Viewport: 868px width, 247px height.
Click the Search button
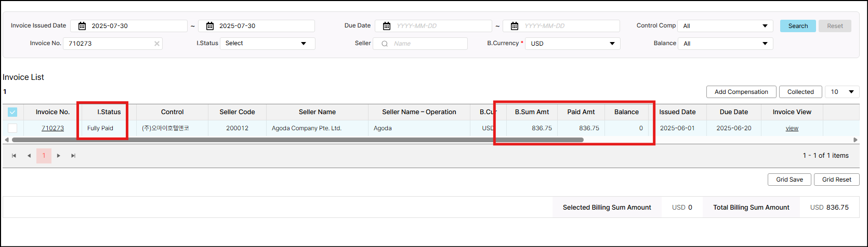point(798,26)
